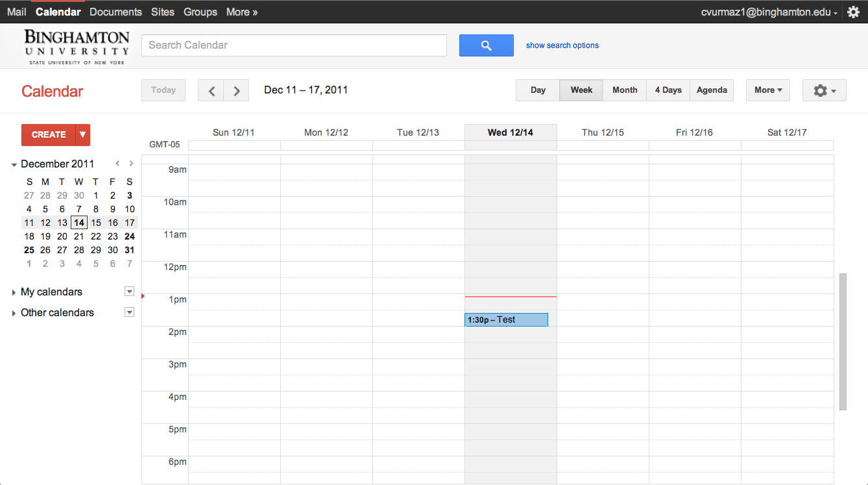The image size is (868, 485).
Task: Open the Mail link in top bar
Action: 17,12
